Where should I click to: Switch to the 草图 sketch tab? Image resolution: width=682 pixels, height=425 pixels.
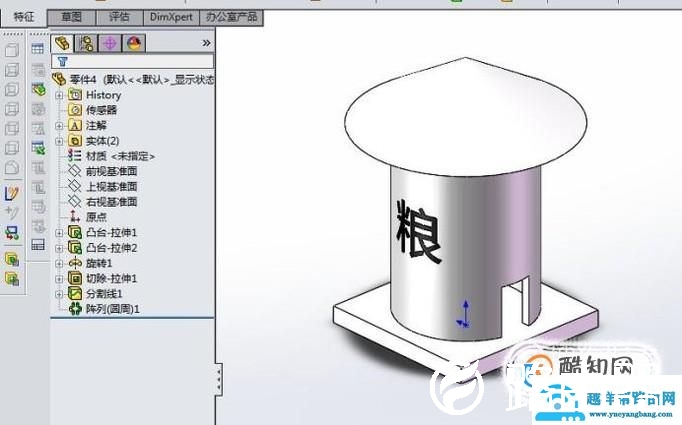71,17
